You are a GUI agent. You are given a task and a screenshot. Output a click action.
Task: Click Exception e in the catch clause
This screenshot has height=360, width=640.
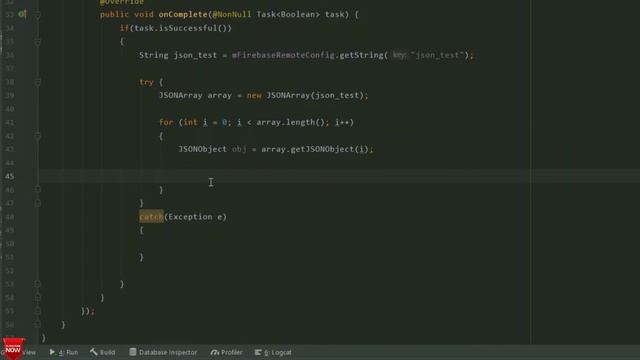click(195, 217)
